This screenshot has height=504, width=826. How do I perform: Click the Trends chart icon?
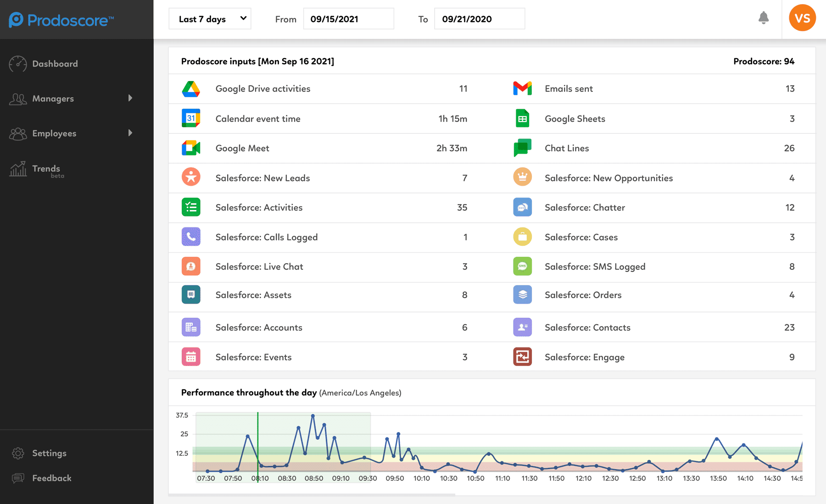pos(18,169)
